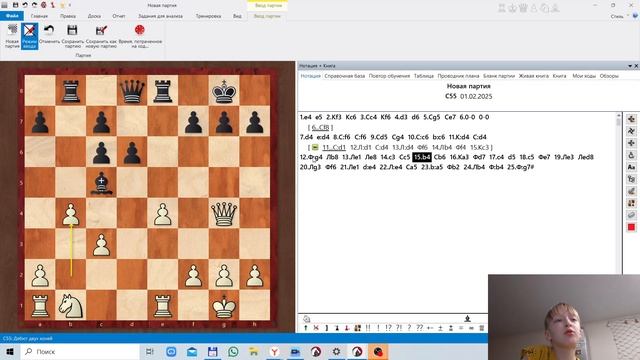
Task: Switch to the Отчет ribbon tab
Action: point(119,16)
